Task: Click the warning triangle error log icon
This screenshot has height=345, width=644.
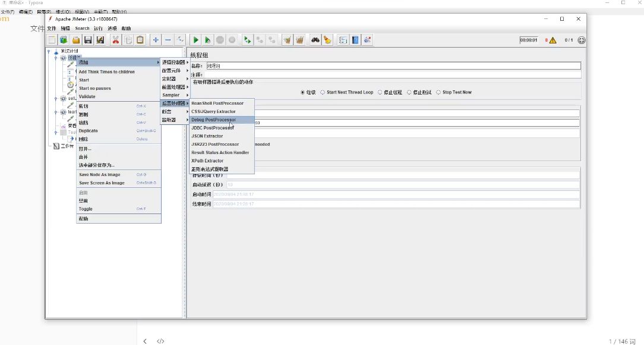Action: point(553,40)
